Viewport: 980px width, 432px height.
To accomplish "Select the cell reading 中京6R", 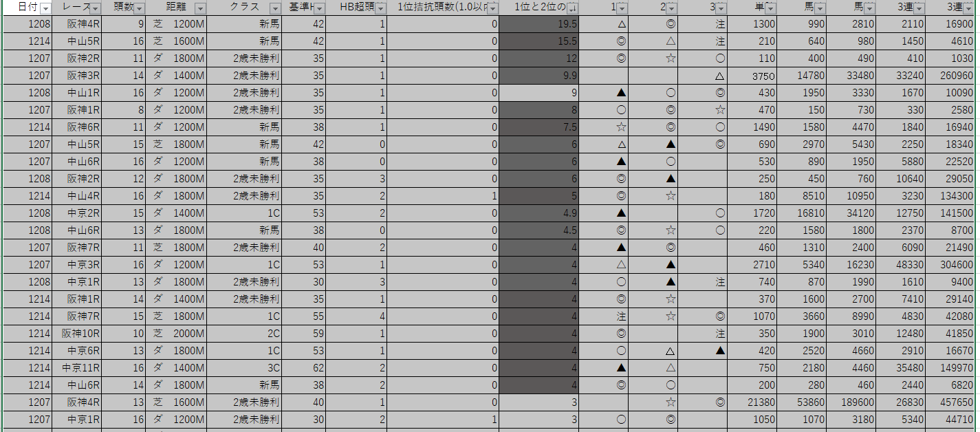I will [76, 351].
